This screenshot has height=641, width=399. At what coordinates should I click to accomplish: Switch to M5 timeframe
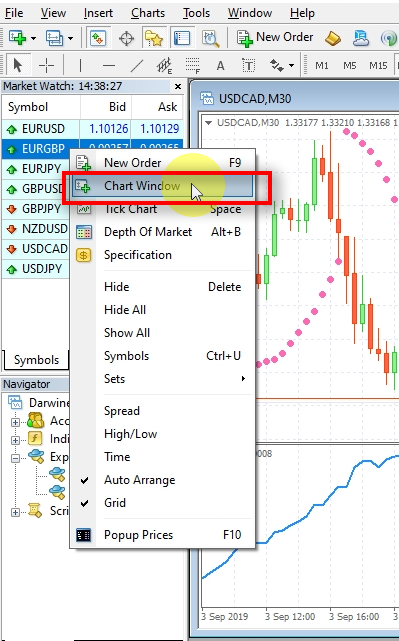[x=350, y=65]
